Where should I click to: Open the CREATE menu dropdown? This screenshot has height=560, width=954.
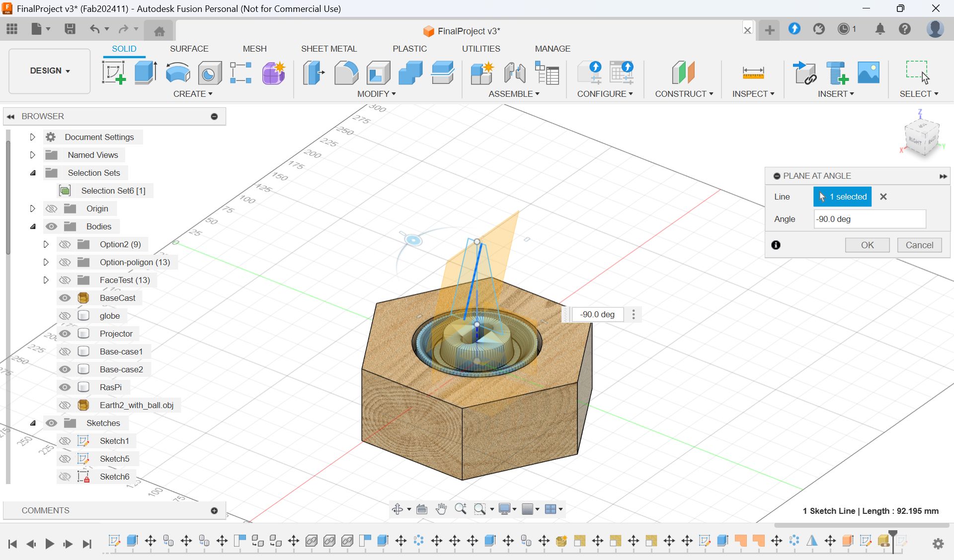(x=193, y=94)
